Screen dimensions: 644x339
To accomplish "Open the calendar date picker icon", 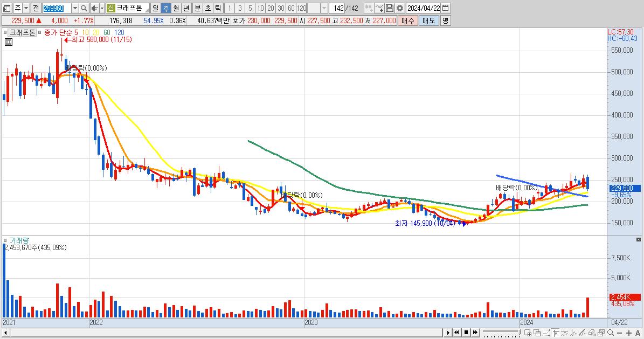I will point(445,8).
